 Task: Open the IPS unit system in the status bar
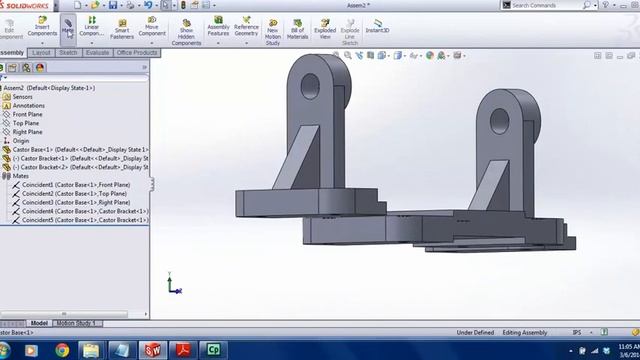tap(577, 333)
